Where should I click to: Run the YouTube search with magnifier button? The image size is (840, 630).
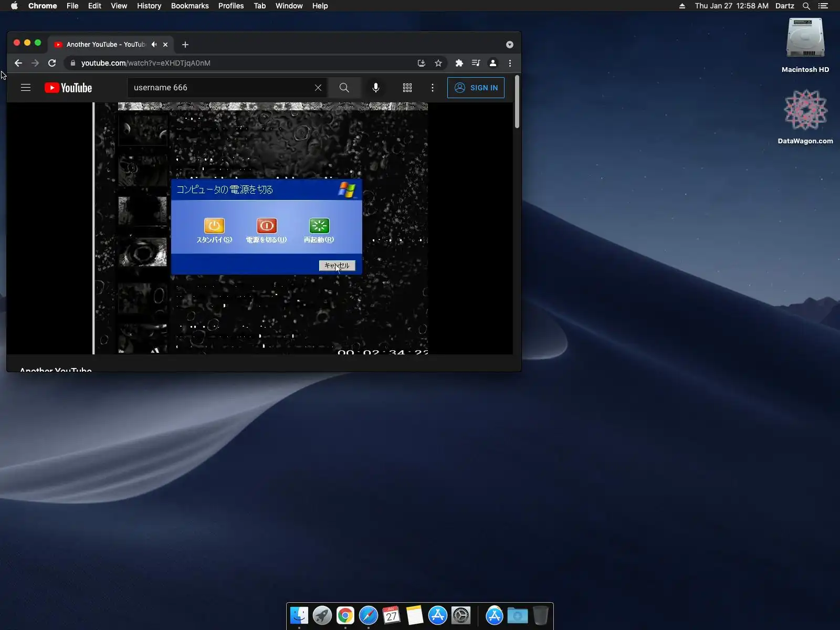click(x=344, y=88)
